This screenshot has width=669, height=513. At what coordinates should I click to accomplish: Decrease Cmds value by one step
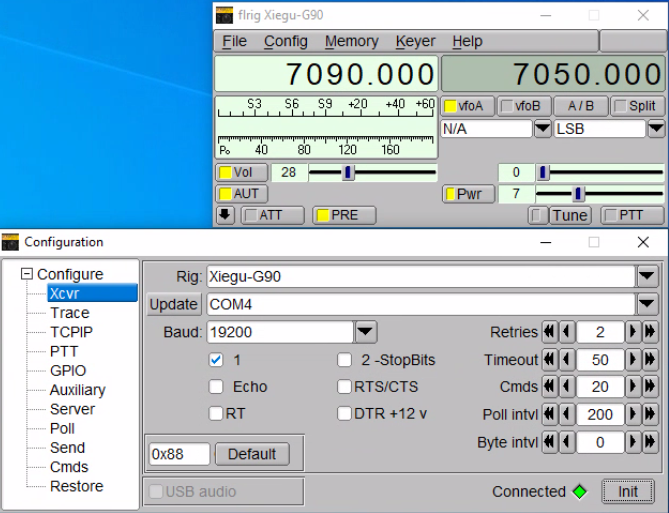pyautogui.click(x=566, y=387)
